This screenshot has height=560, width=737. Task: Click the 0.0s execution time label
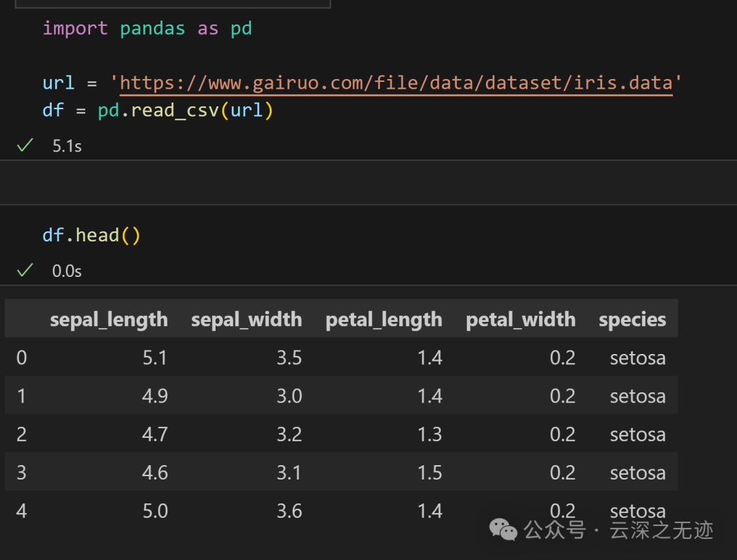(x=67, y=271)
